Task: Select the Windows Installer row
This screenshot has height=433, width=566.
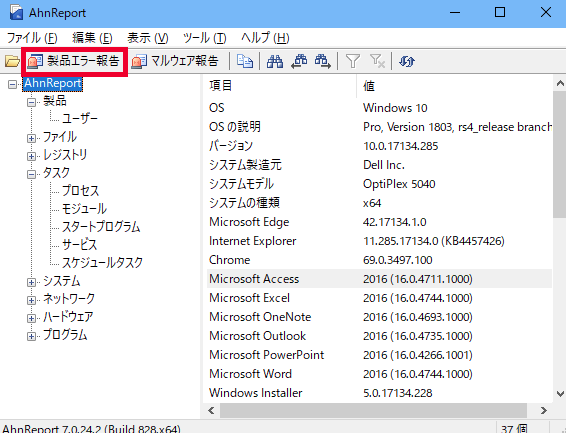Action: (x=379, y=393)
